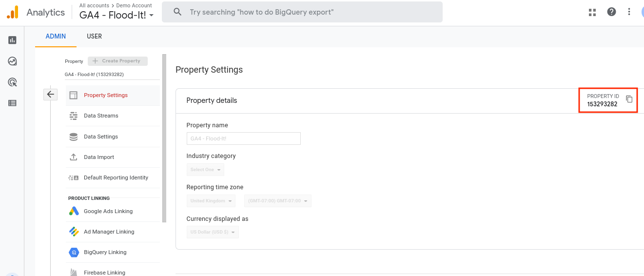Click the Create Property button

coord(117,61)
